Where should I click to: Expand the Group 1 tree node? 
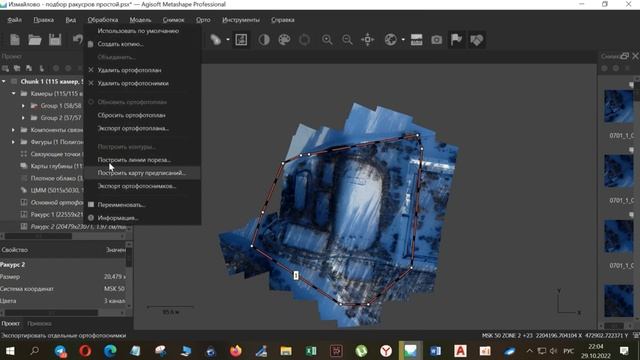(23, 106)
